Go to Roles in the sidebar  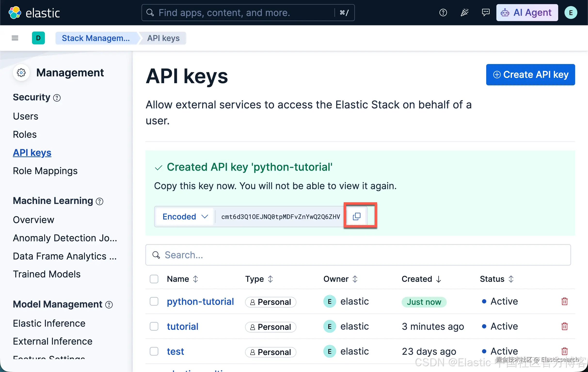coord(25,135)
